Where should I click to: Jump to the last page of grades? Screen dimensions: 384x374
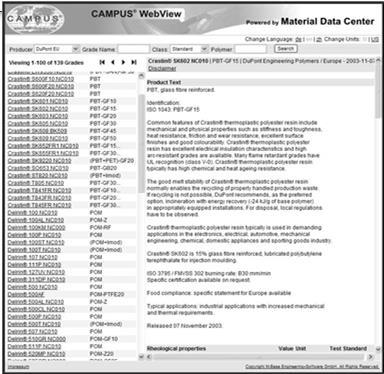[134, 62]
